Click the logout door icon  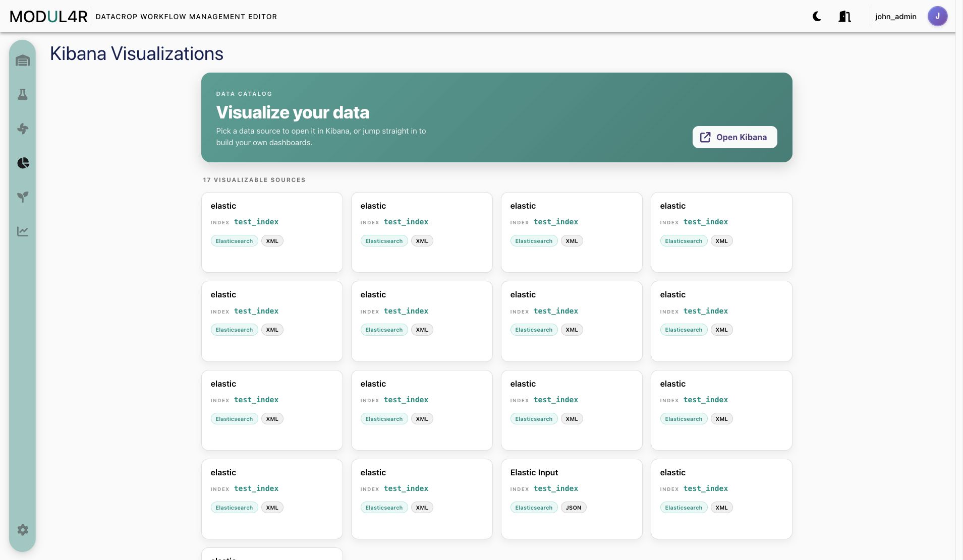845,17
